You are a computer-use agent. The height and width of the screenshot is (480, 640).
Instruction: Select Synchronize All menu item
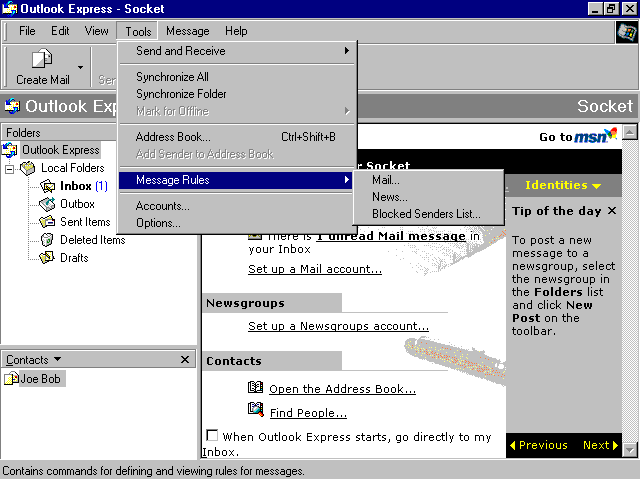(x=238, y=77)
